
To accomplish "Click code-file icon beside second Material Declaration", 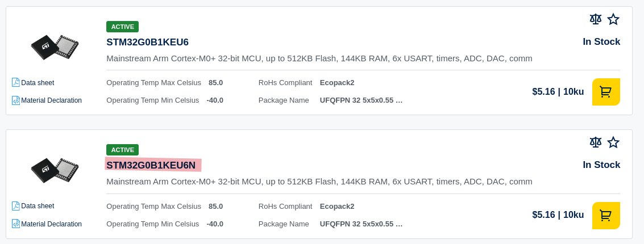I will click(x=15, y=224).
